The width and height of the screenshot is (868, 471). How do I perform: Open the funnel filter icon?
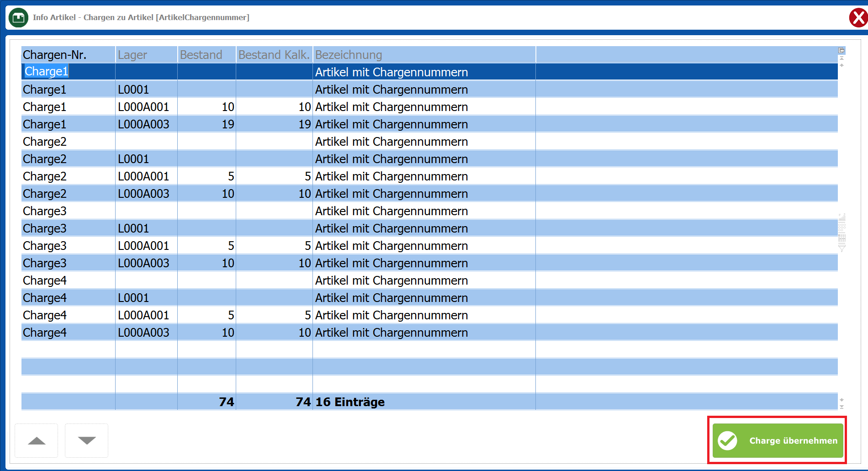click(842, 248)
